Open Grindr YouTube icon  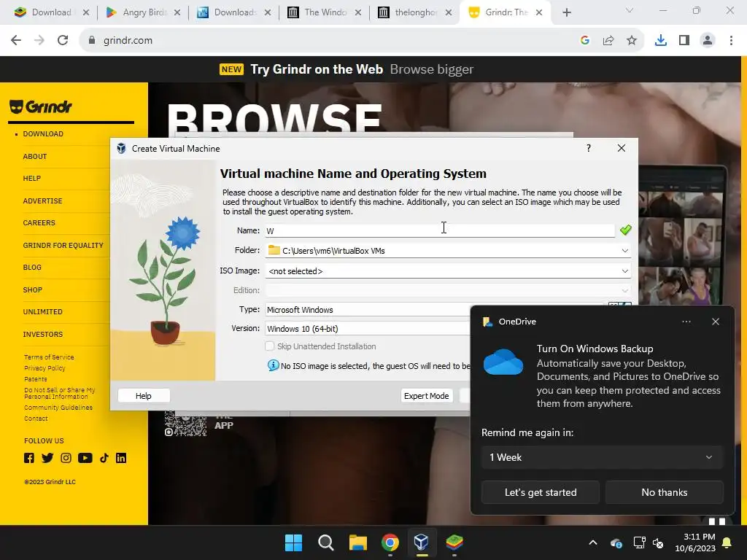(85, 458)
